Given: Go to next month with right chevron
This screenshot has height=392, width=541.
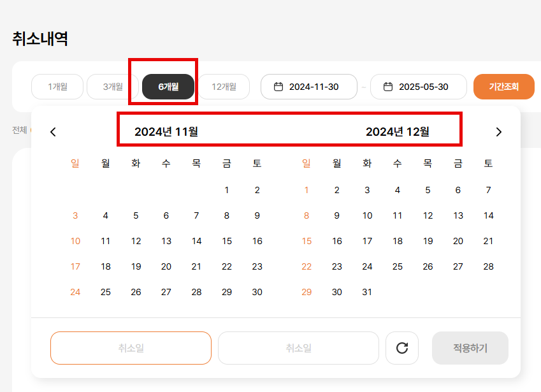Looking at the screenshot, I should (x=499, y=132).
